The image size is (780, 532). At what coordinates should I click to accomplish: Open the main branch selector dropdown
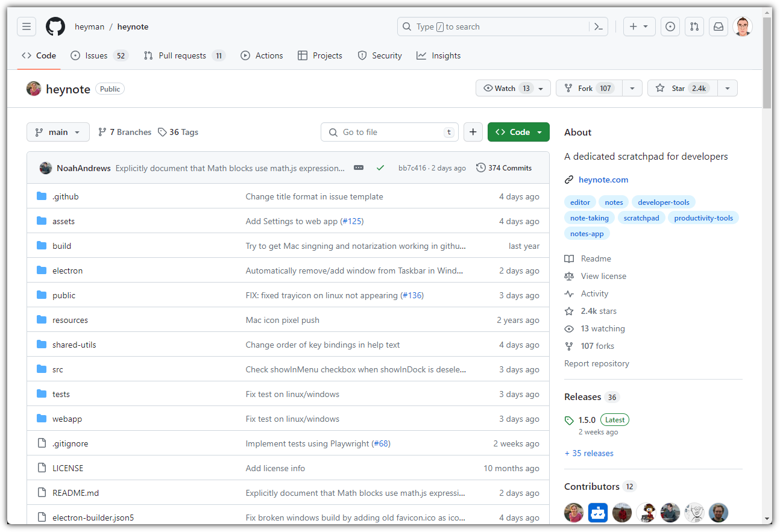point(58,132)
